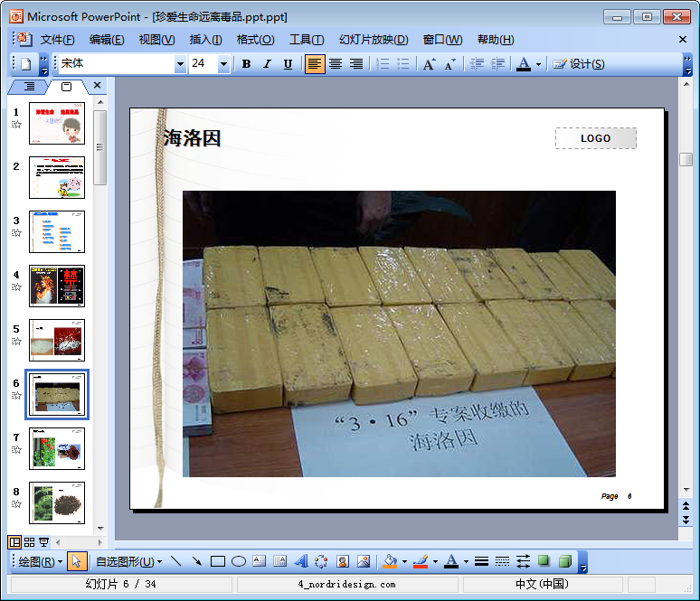Screen dimensions: 700x601
Task: Insert a horizontal Text Box
Action: coord(259,561)
